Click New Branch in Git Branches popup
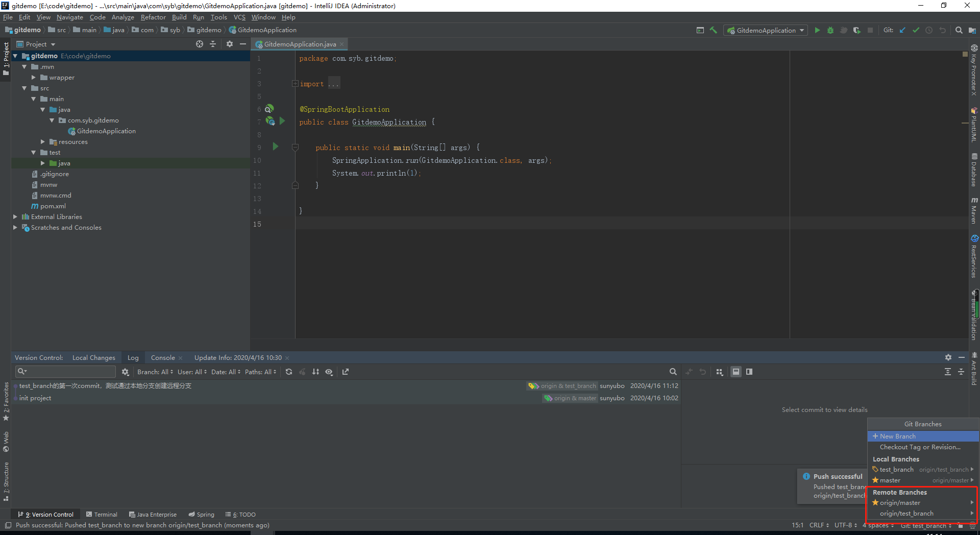The width and height of the screenshot is (980, 535). pyautogui.click(x=923, y=436)
